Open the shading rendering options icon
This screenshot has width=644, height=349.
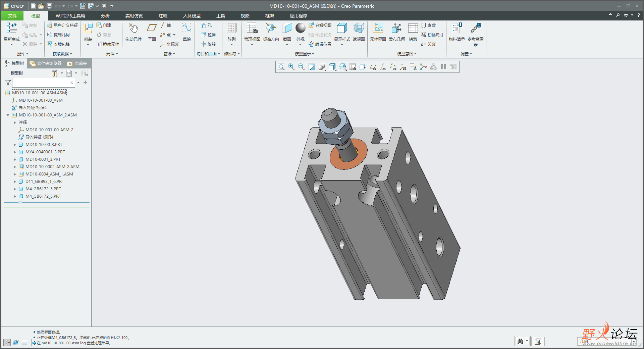[x=322, y=67]
